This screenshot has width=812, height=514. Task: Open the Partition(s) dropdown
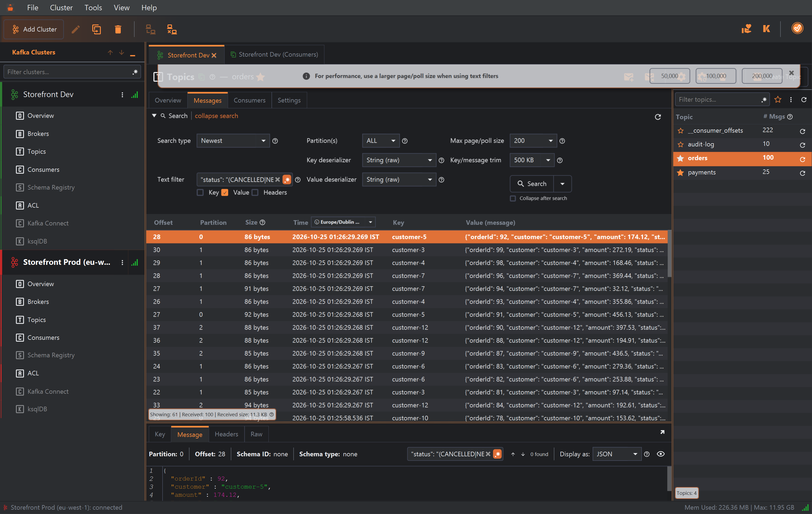(380, 141)
